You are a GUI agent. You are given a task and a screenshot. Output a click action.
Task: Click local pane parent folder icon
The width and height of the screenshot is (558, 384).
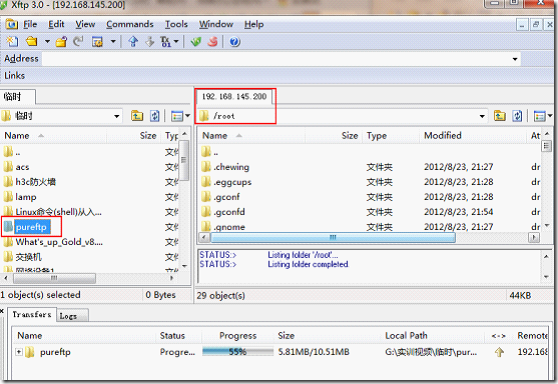pos(137,116)
